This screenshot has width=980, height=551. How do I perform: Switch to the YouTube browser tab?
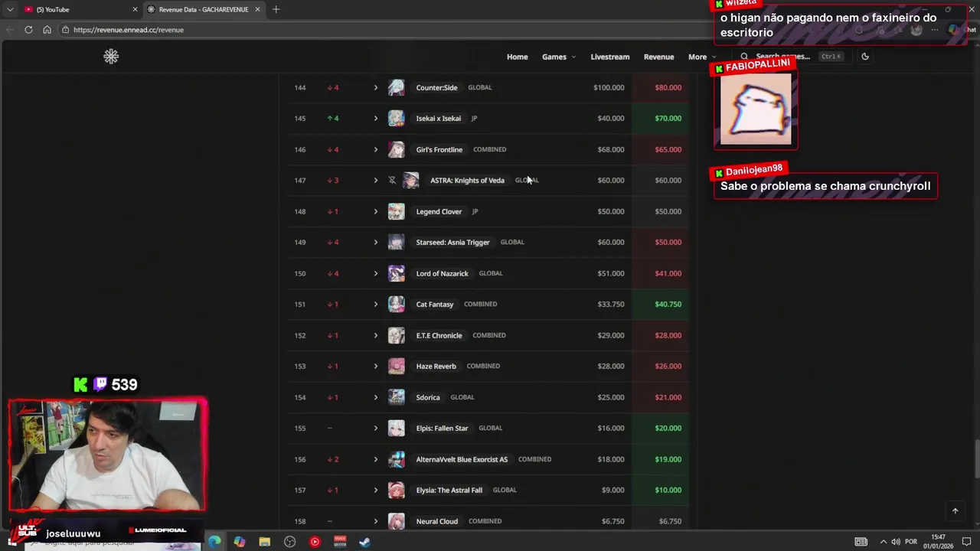pos(80,9)
